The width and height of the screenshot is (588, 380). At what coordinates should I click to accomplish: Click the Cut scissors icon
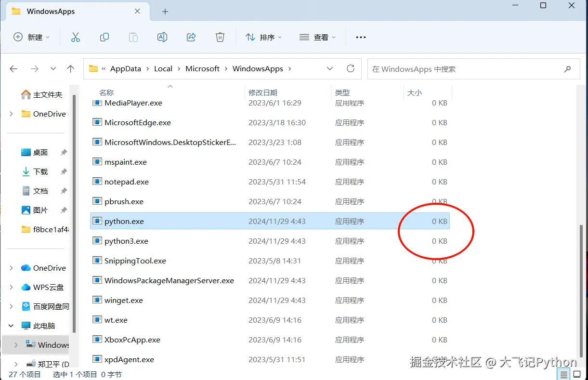(76, 37)
